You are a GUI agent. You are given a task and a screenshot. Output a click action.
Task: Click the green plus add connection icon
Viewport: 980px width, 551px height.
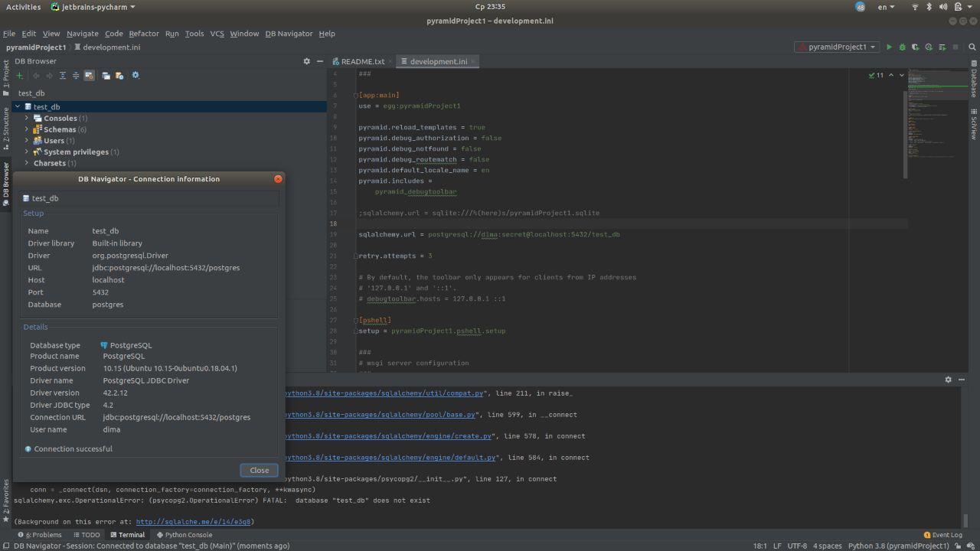click(19, 76)
